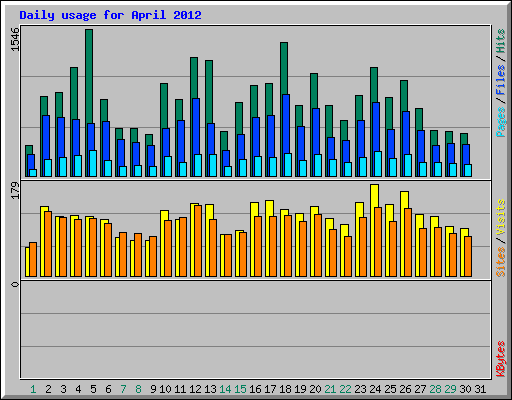Screen dimensions: 512x400
Task: Click the 1546 axis maximum label
Action: (x=16, y=40)
